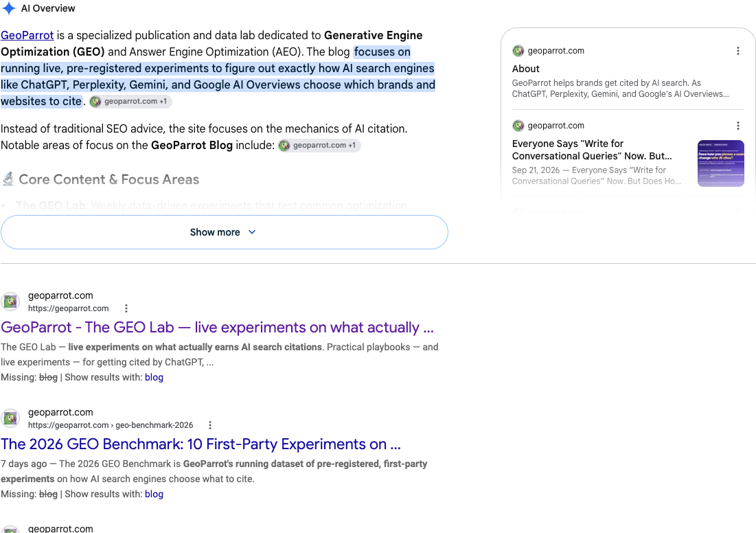Click the 'geoparrot.com › geo-benchmark-2026' breadcrumb
Viewport: 756px width, 533px height.
pyautogui.click(x=111, y=425)
